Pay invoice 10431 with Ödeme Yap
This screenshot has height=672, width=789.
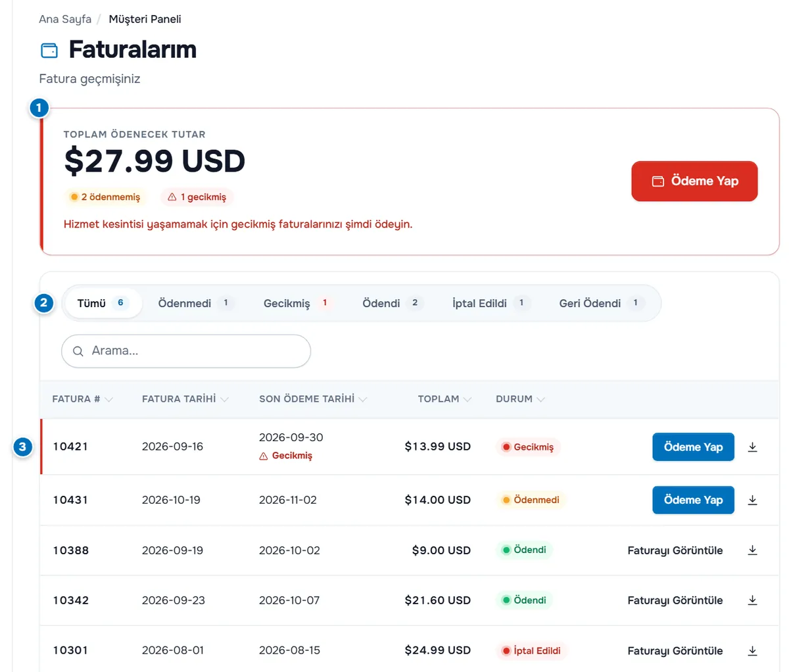(x=693, y=500)
